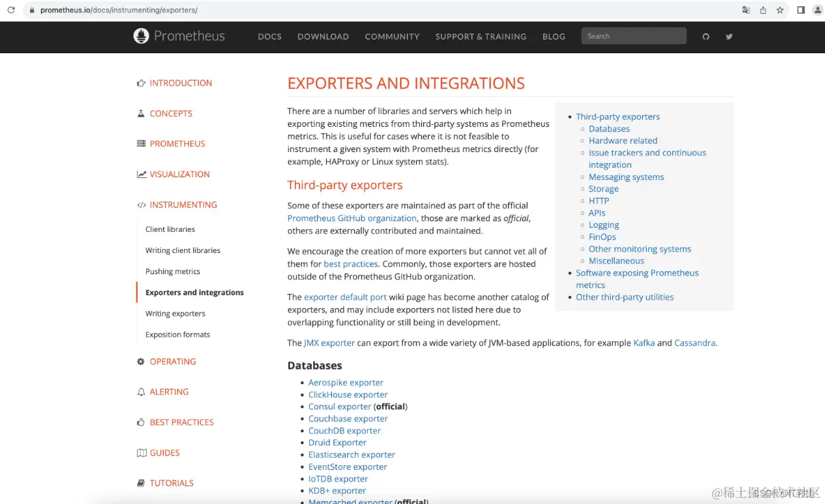Open SUPPORT & TRAINING in navbar

tap(480, 37)
